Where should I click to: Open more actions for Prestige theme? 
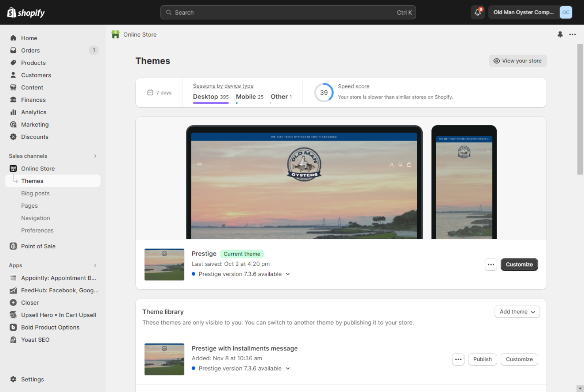[491, 264]
